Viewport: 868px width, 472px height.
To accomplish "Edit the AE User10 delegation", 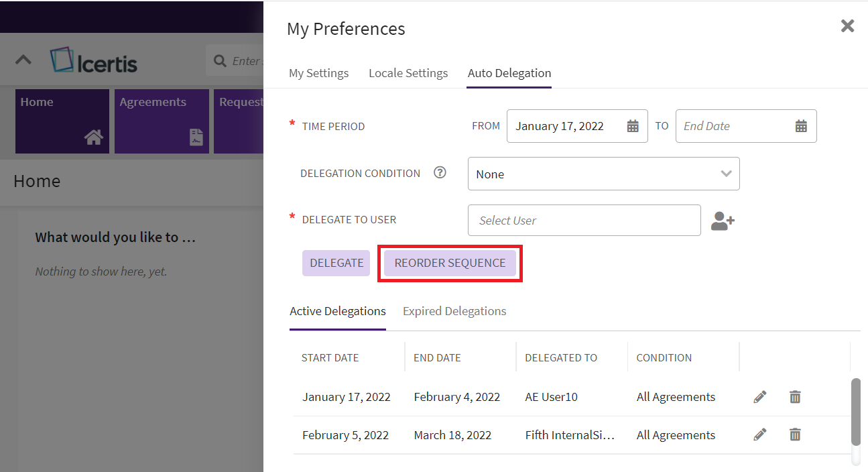I will 759,397.
